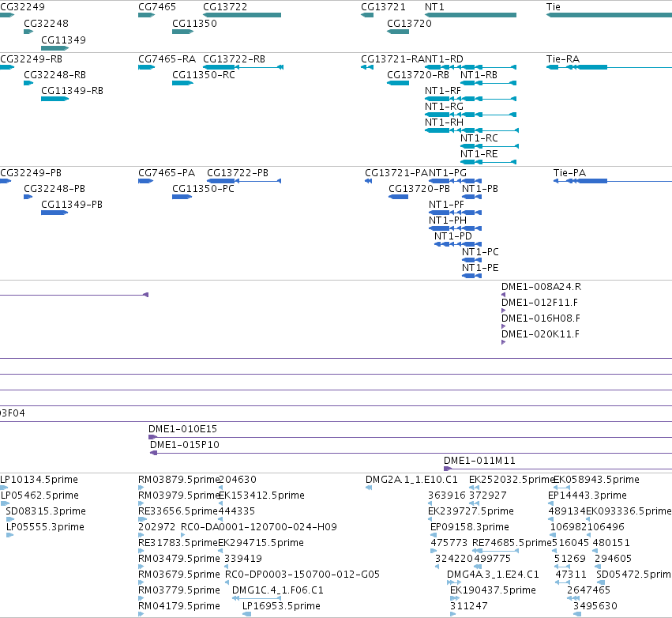Click the NT1-RH transcript label
This screenshot has height=618, width=672.
point(444,122)
